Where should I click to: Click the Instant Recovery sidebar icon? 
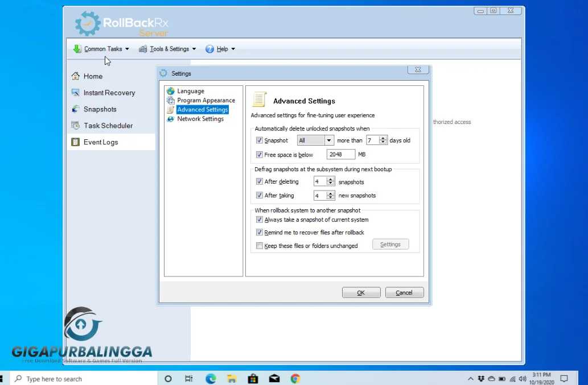tap(75, 93)
